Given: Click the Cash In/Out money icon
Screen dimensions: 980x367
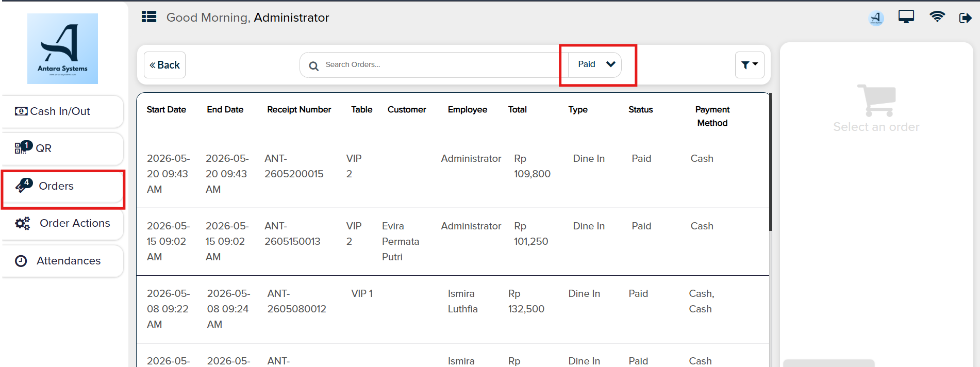Looking at the screenshot, I should (x=21, y=111).
